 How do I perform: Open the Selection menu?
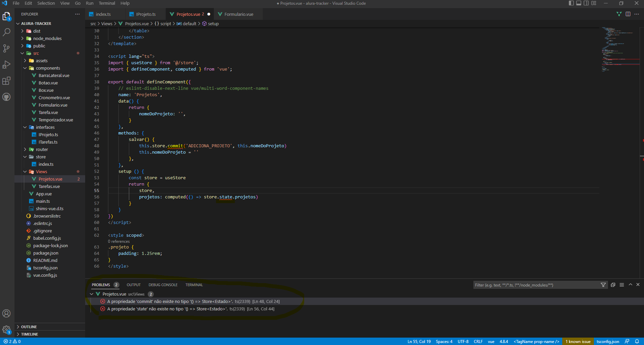tap(46, 3)
